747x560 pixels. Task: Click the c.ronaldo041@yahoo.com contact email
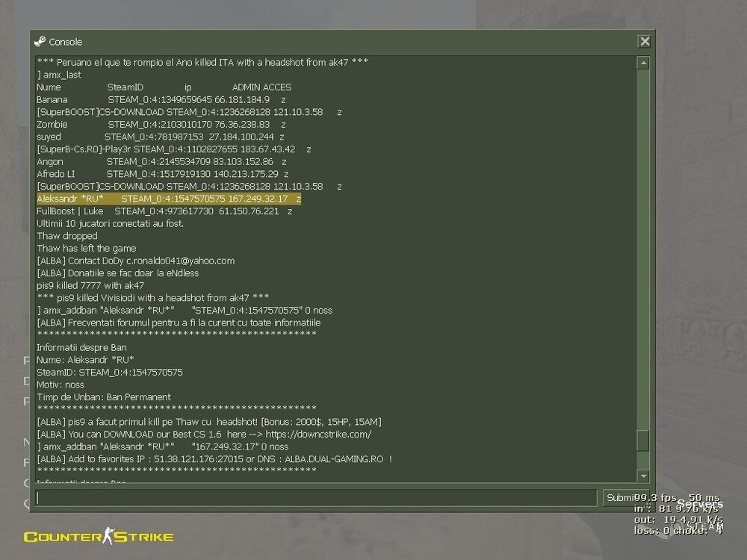[180, 261]
